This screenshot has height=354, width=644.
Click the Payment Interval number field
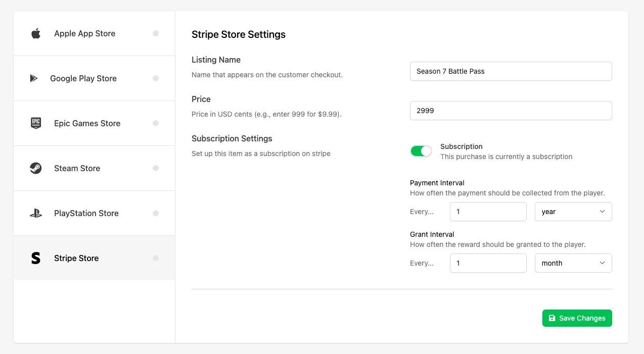[488, 212]
